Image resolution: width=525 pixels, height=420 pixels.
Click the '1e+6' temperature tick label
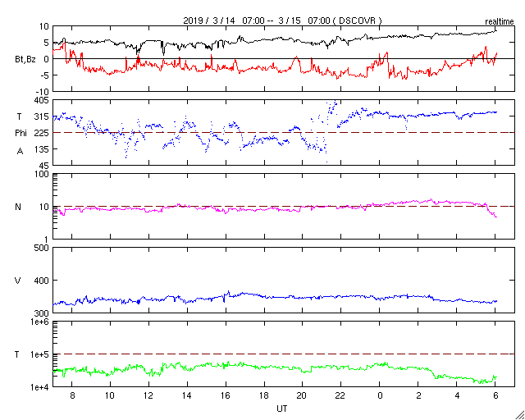click(x=40, y=322)
